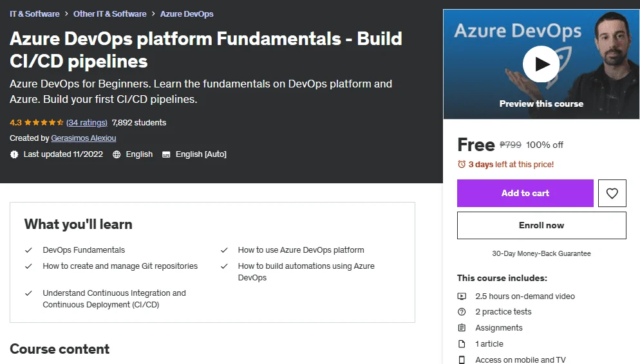Screen dimensions: 640x364
Task: Click the '1 article' text
Action: coord(489,344)
